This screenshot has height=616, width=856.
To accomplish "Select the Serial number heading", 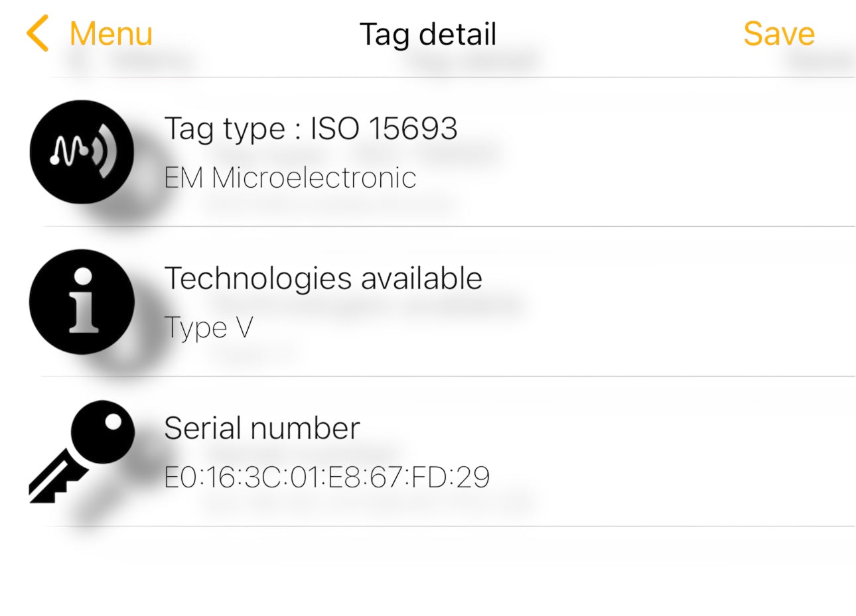I will 262,428.
